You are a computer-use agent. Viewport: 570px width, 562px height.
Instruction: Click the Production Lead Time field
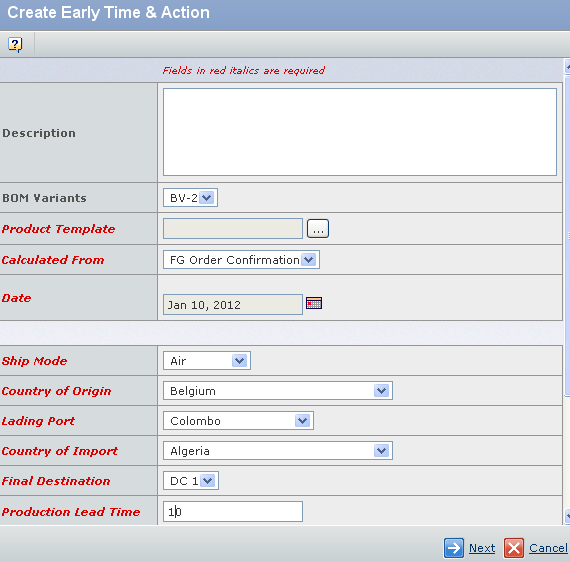click(x=233, y=511)
